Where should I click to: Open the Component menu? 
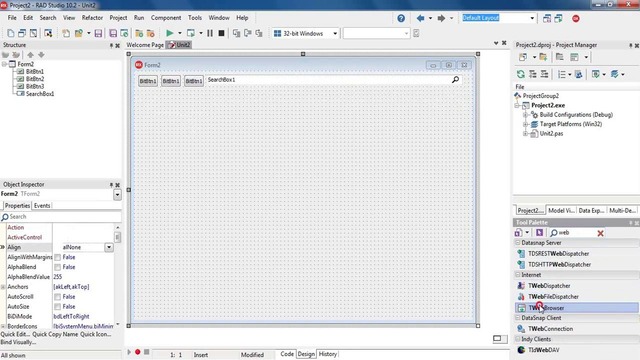pos(166,18)
